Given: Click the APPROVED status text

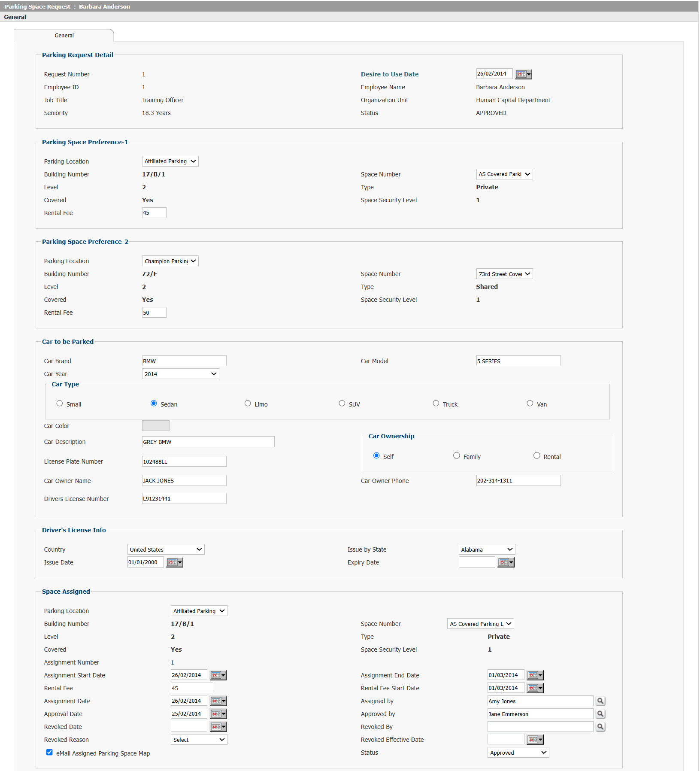Looking at the screenshot, I should [491, 113].
